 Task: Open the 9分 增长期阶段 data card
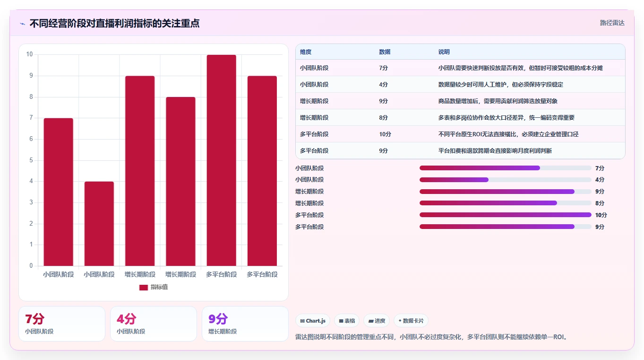click(245, 324)
